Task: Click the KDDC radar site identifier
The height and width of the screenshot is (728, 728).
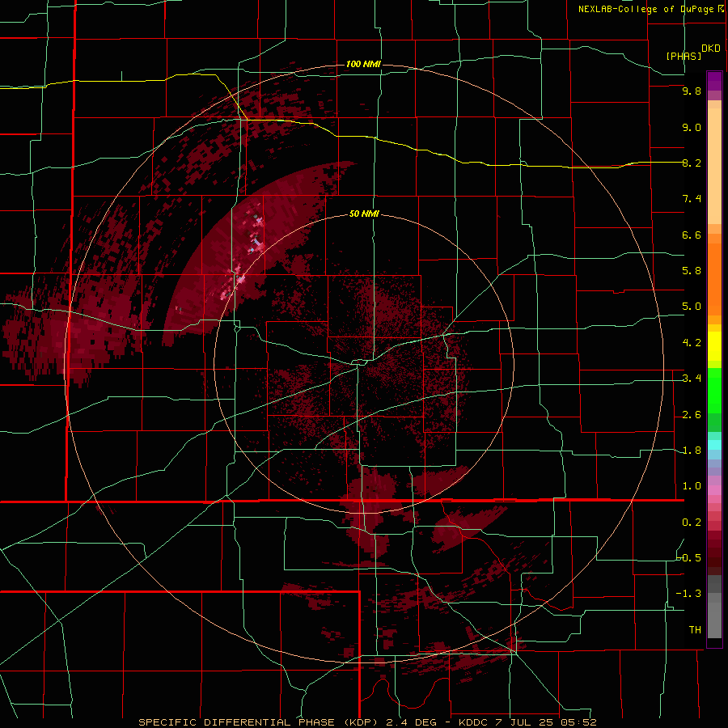Action: tap(473, 722)
